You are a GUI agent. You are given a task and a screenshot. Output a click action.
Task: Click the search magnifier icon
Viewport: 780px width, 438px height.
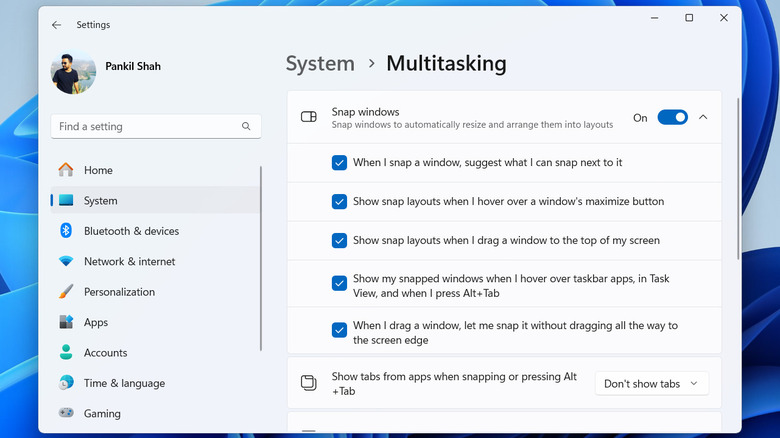point(246,127)
